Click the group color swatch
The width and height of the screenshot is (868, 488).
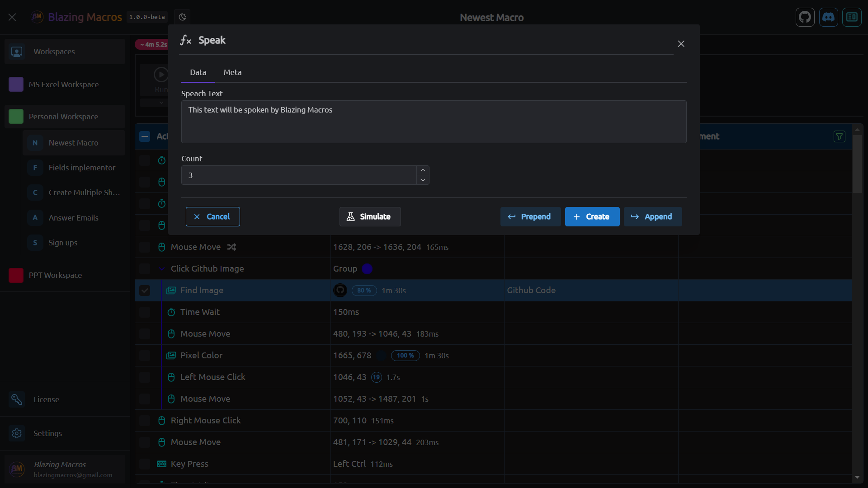click(367, 269)
